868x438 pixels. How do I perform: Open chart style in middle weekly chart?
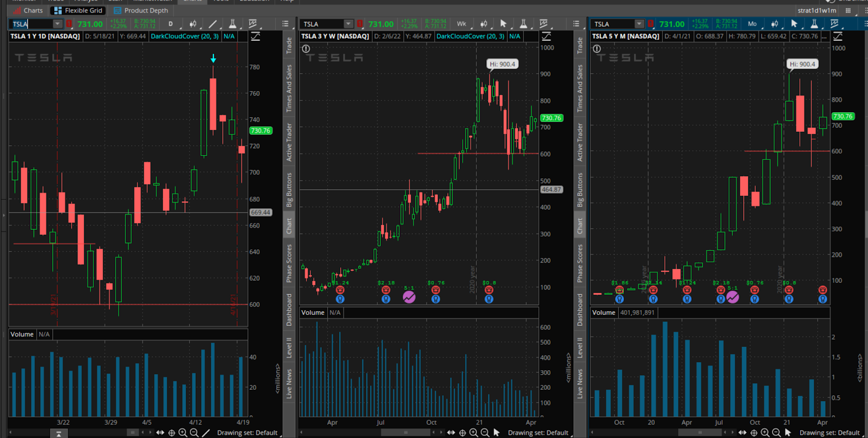484,24
